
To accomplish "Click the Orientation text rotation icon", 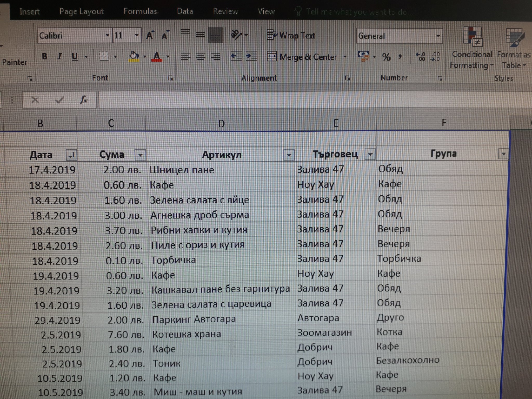I will (236, 35).
